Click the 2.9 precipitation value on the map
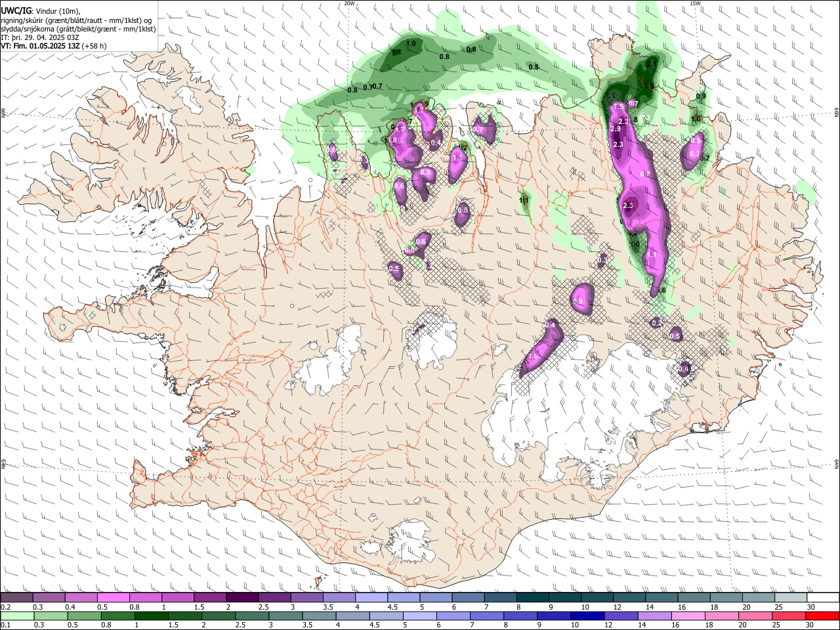The image size is (840, 630). [x=616, y=129]
